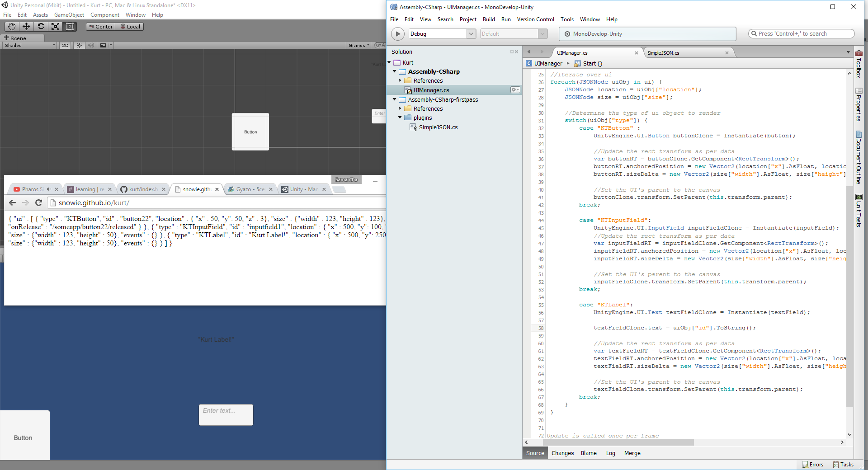Close the UIManager.cs editor tab

point(637,53)
